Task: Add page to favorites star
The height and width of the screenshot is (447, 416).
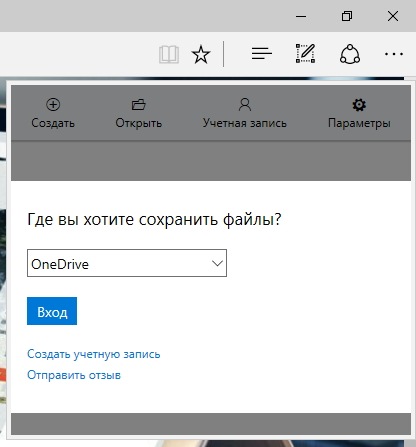Action: (201, 54)
